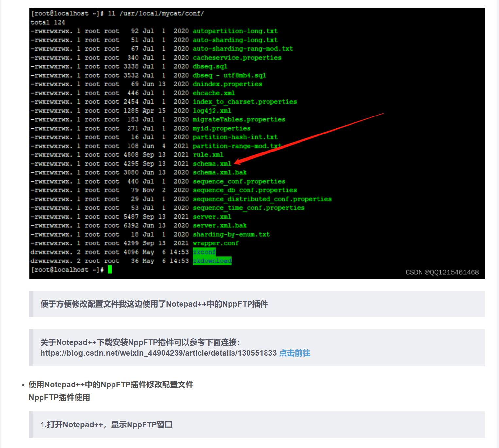Select text 'NppFTP插件使用'

(60, 397)
